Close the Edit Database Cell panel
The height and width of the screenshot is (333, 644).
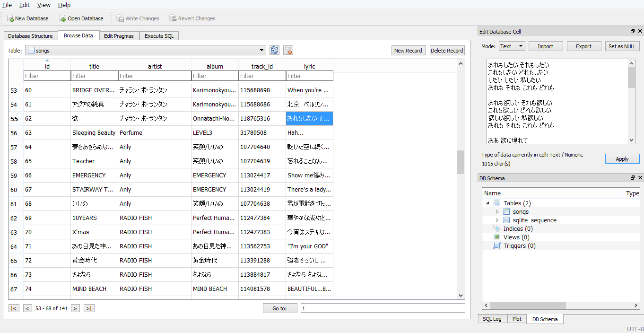pos(640,31)
